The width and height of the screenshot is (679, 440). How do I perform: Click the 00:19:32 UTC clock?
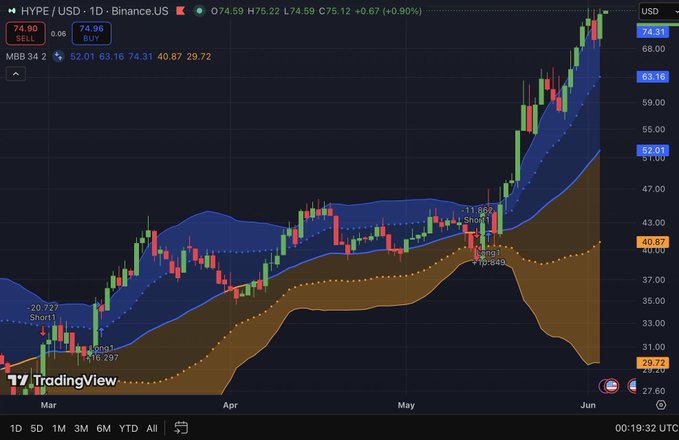click(647, 428)
